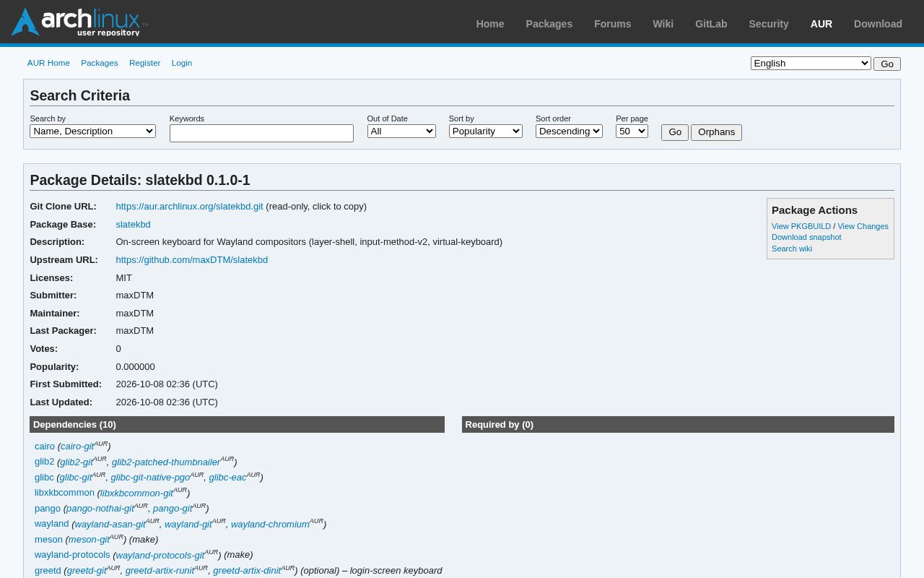924x578 pixels.
Task: Open the English language selector
Action: [x=811, y=63]
